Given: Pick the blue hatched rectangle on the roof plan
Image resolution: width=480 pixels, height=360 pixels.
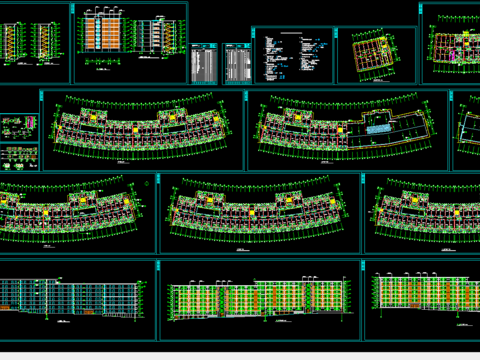Looking at the screenshot, I should [378, 129].
